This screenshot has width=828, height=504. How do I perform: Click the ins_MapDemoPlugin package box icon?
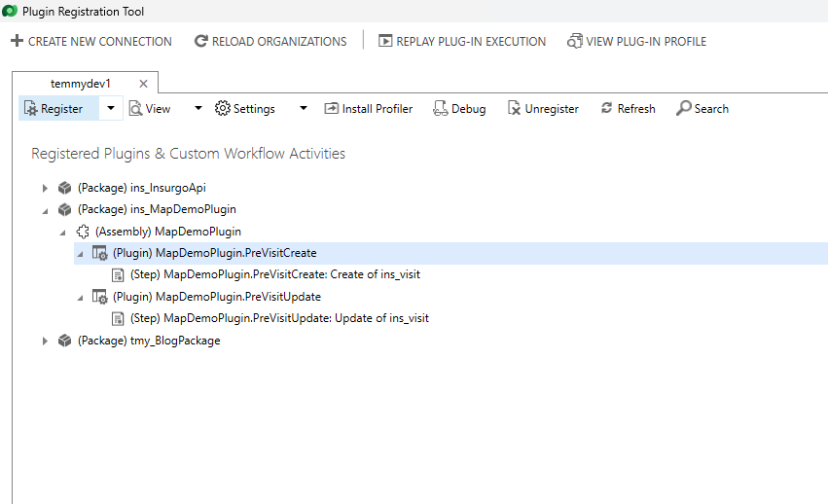pos(64,210)
